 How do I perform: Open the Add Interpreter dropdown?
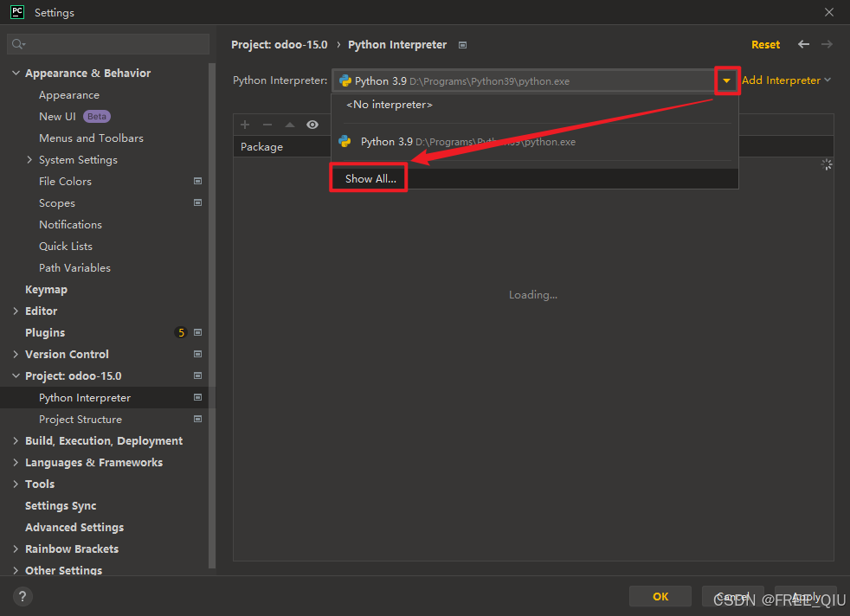tap(786, 80)
